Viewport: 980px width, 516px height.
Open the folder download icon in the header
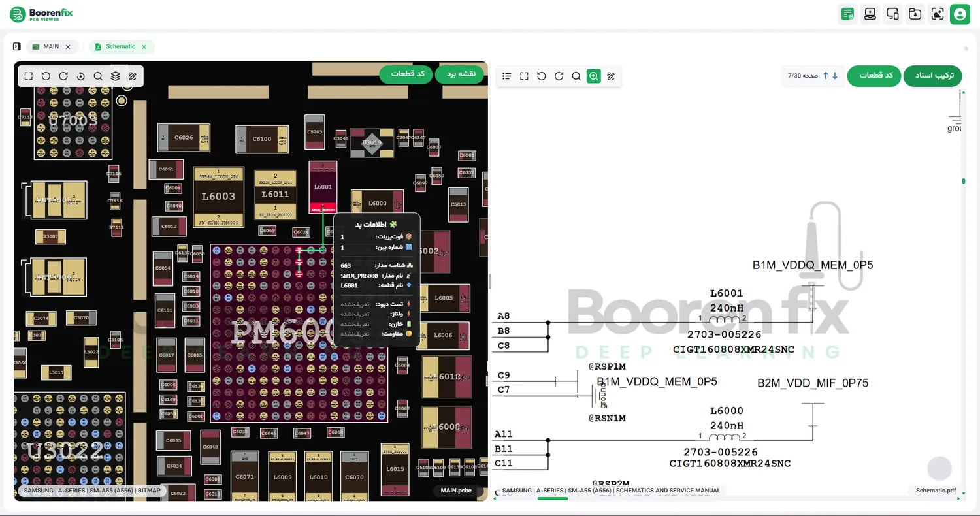point(915,14)
